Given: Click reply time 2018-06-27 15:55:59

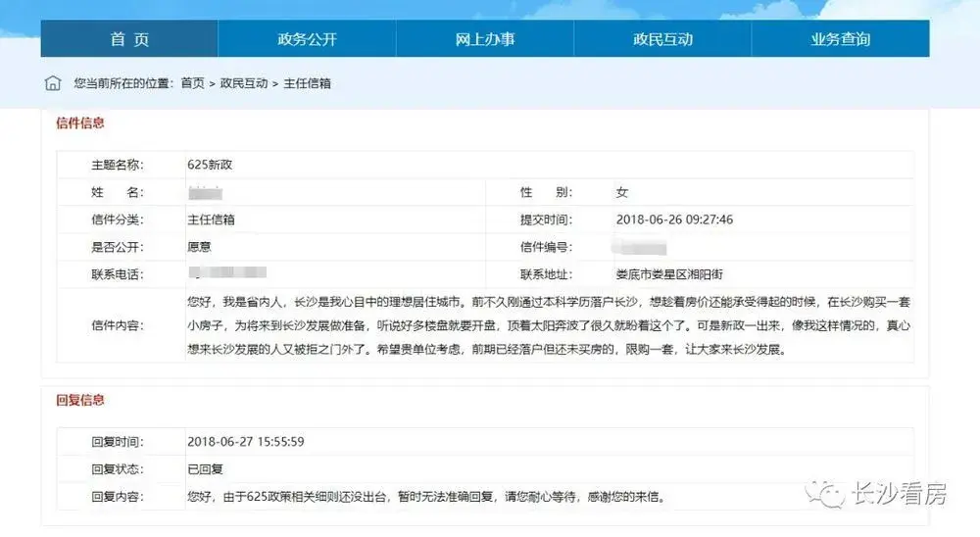Looking at the screenshot, I should [x=246, y=441].
